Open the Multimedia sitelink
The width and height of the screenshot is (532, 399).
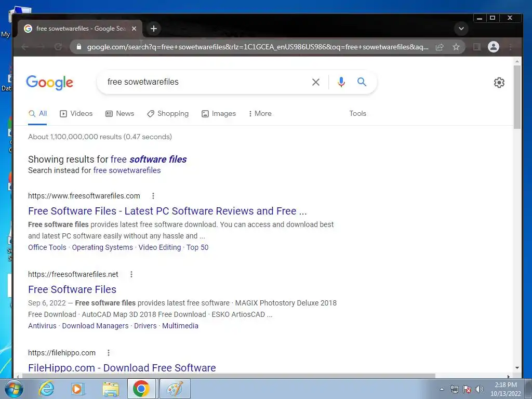(x=180, y=326)
